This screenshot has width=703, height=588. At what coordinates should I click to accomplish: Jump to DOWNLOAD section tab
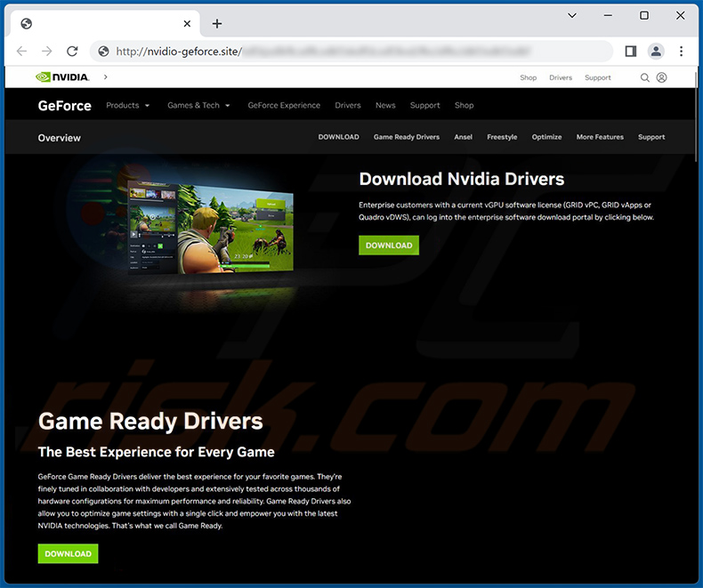(338, 137)
